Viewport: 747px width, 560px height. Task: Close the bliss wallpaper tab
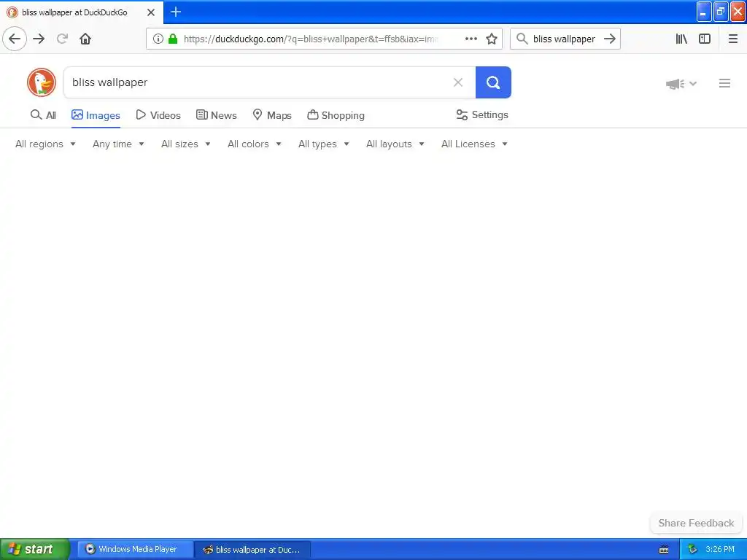tap(151, 12)
